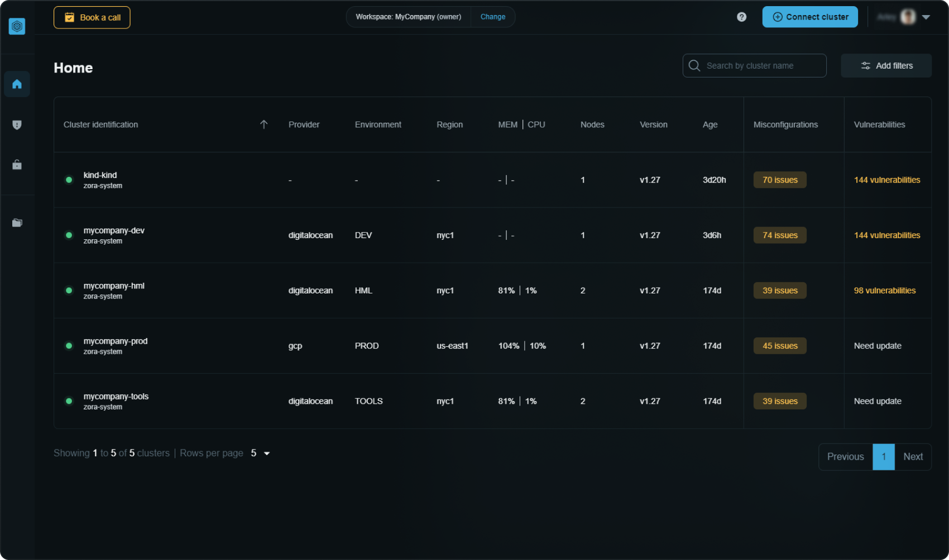Open 70 issues badge for kind-kind
949x560 pixels.
click(780, 180)
